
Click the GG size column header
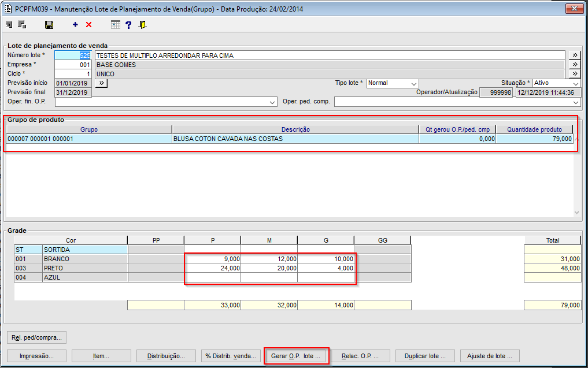383,240
